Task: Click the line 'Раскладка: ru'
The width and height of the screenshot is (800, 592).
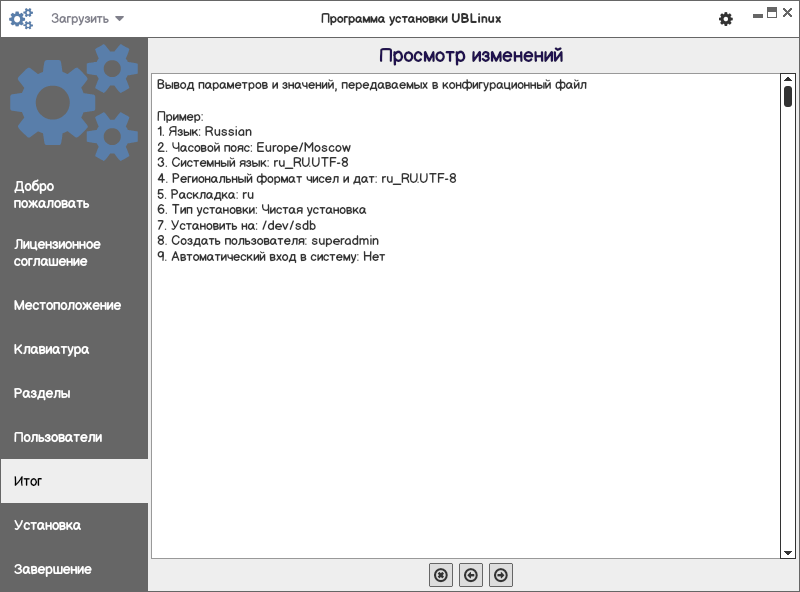Action: pos(205,194)
